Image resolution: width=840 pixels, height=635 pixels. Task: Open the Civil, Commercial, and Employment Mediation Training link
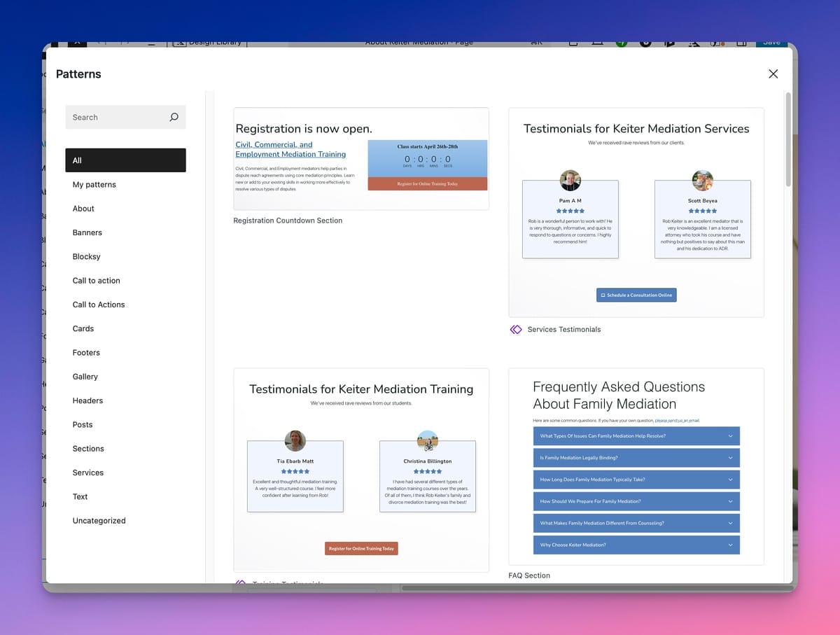[x=290, y=150]
